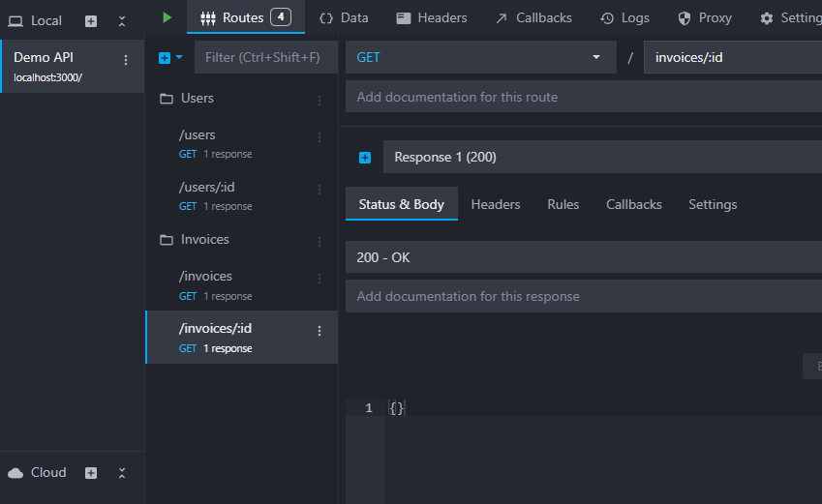The width and height of the screenshot is (822, 504).
Task: Collapse the Cloud environments section
Action: 122,473
